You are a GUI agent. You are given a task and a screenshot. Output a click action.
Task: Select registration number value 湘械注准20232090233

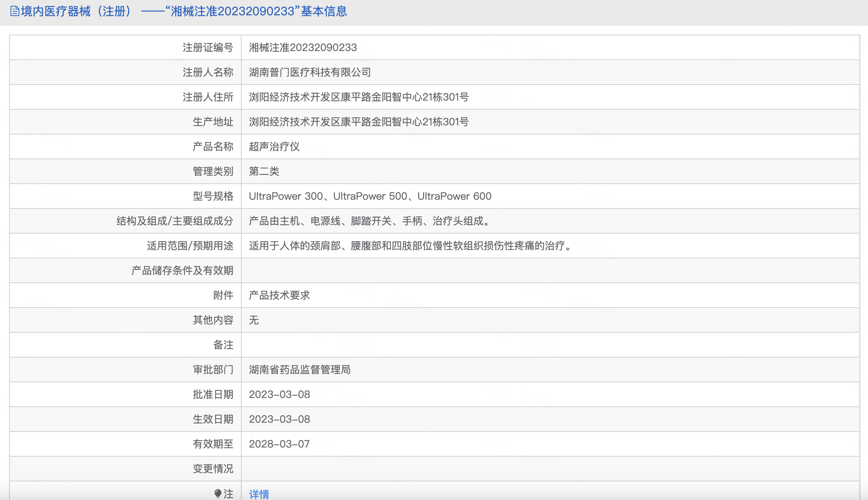303,47
